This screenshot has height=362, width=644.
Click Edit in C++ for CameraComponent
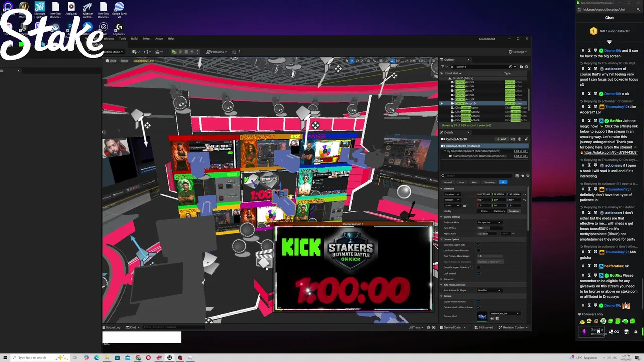[521, 156]
